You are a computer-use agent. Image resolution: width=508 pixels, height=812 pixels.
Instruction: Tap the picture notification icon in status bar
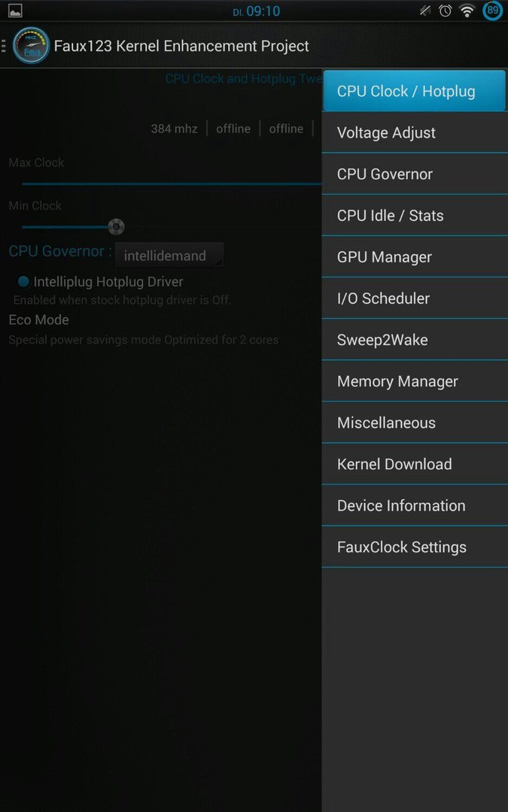tap(15, 11)
